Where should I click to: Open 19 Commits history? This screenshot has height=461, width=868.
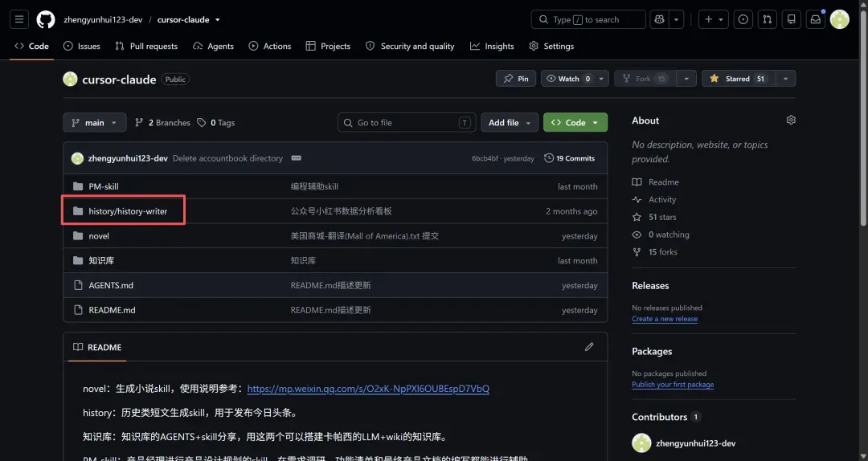coord(570,158)
